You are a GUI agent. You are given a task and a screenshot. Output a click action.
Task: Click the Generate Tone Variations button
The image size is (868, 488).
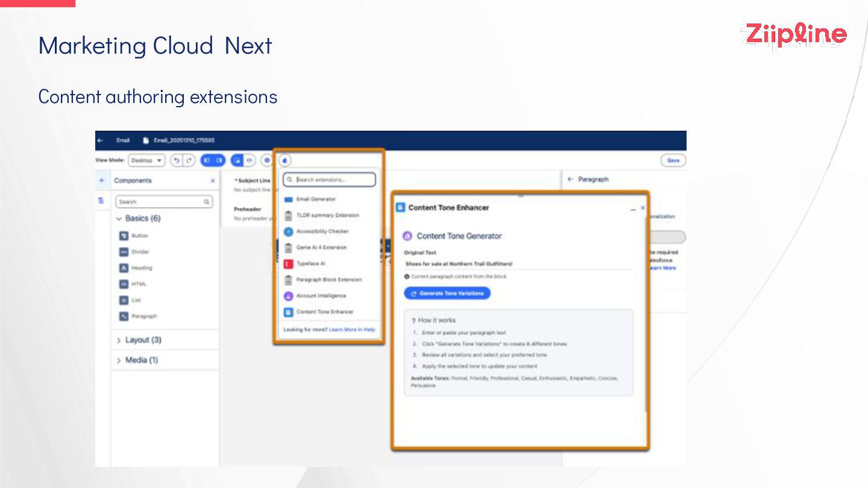[447, 293]
